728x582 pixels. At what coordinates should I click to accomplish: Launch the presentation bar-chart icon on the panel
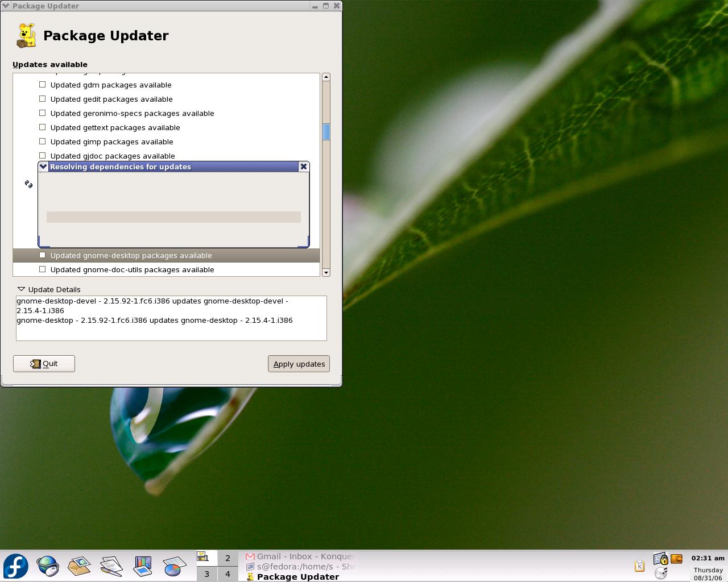click(143, 566)
